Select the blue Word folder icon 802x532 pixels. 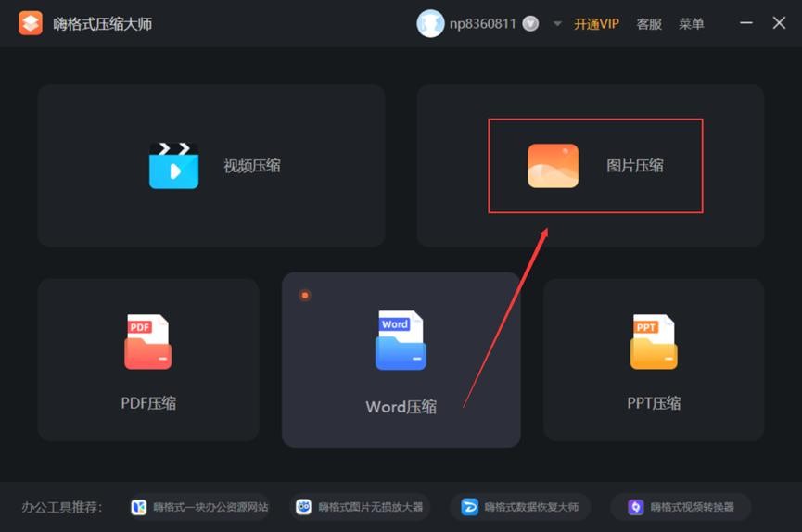401,341
